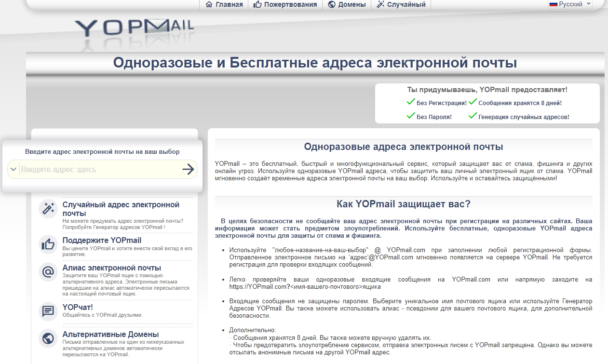Click the green checkmark beside Без Регистрации!
This screenshot has width=608, height=364.
(411, 102)
